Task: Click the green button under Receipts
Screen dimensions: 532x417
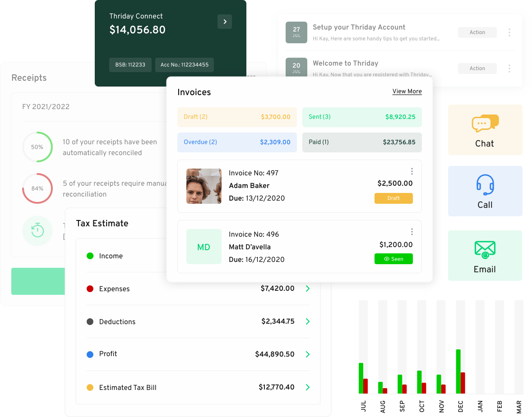Action: pyautogui.click(x=38, y=281)
